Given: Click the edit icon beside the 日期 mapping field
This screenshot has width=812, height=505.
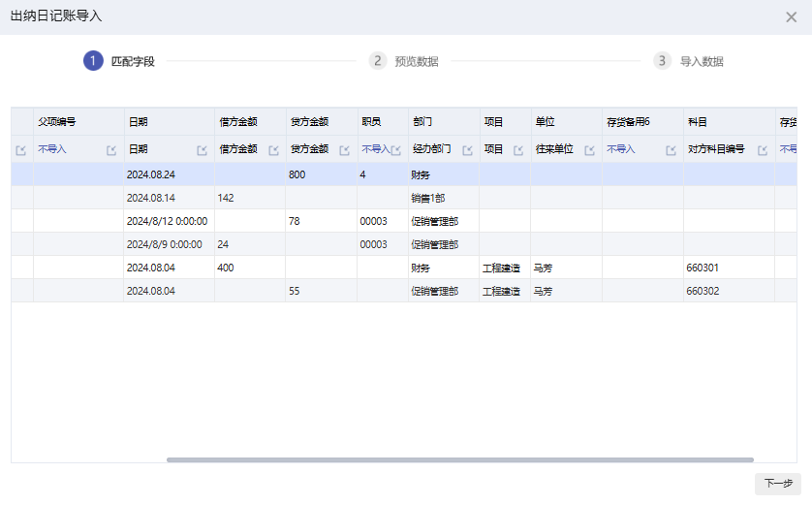Looking at the screenshot, I should point(202,150).
